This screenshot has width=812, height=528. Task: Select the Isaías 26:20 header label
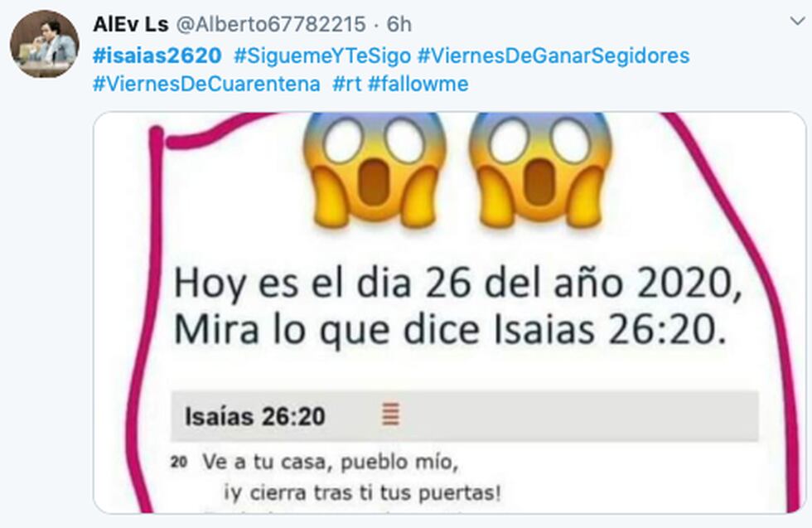click(255, 417)
